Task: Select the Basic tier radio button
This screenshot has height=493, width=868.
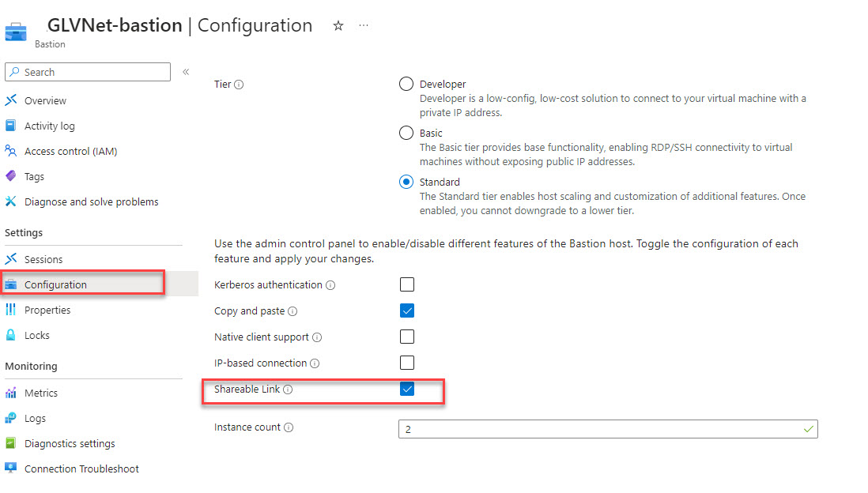Action: [x=406, y=134]
